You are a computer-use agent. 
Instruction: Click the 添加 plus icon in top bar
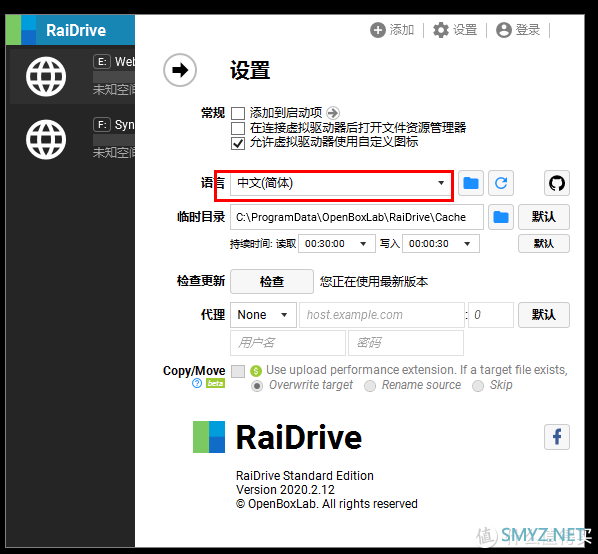(x=378, y=30)
